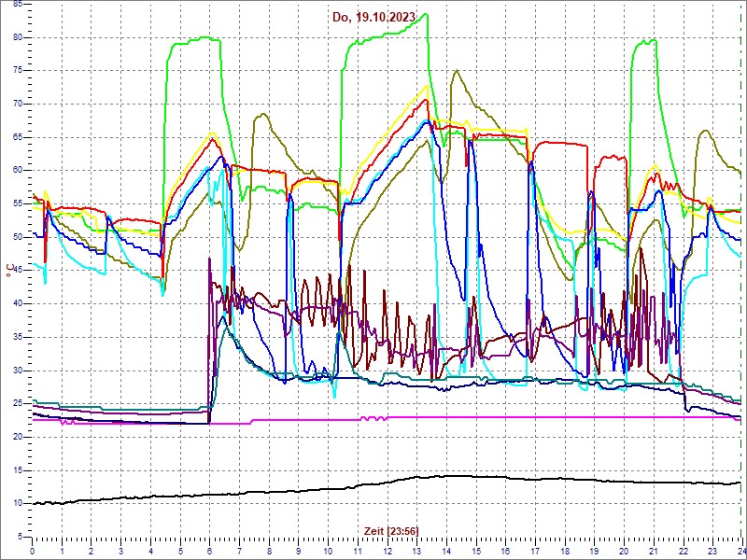This screenshot has height=560, width=747.
Task: Click the 'Zeit [23:56]' time axis label
Action: [391, 530]
